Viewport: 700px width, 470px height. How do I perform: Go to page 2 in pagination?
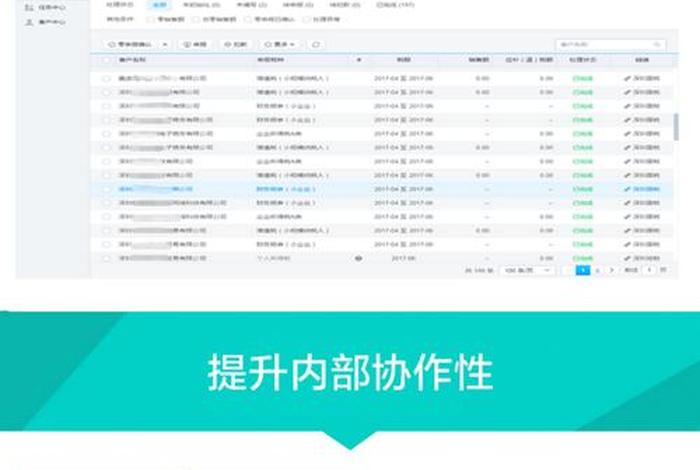[597, 270]
